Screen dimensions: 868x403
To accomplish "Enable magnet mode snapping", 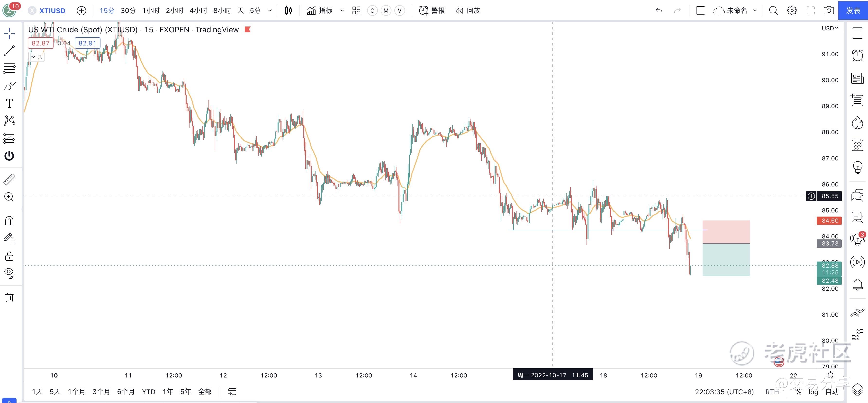I will [9, 221].
